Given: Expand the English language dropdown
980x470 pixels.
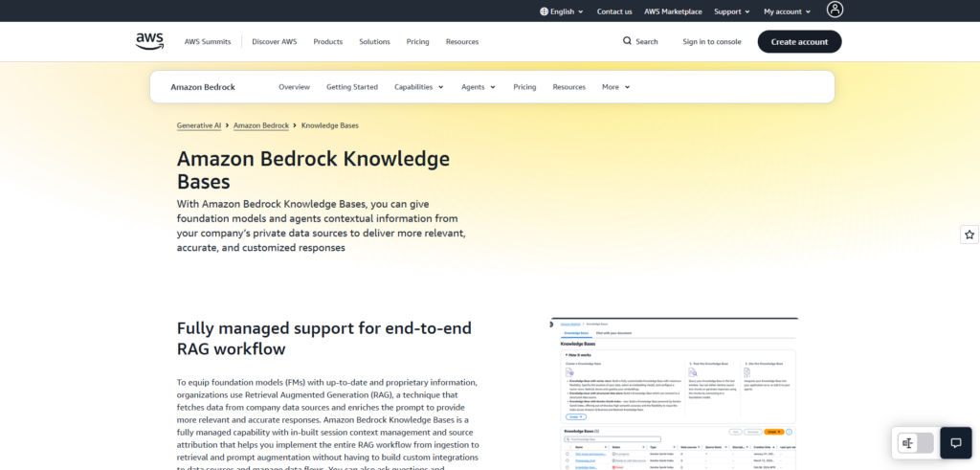Looking at the screenshot, I should (561, 11).
